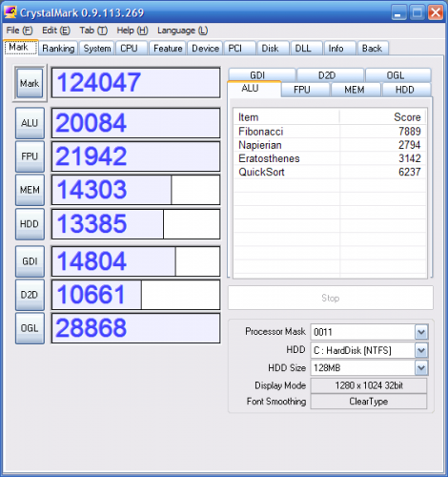Maximize the CrystalMark window

pyautogui.click(x=417, y=12)
